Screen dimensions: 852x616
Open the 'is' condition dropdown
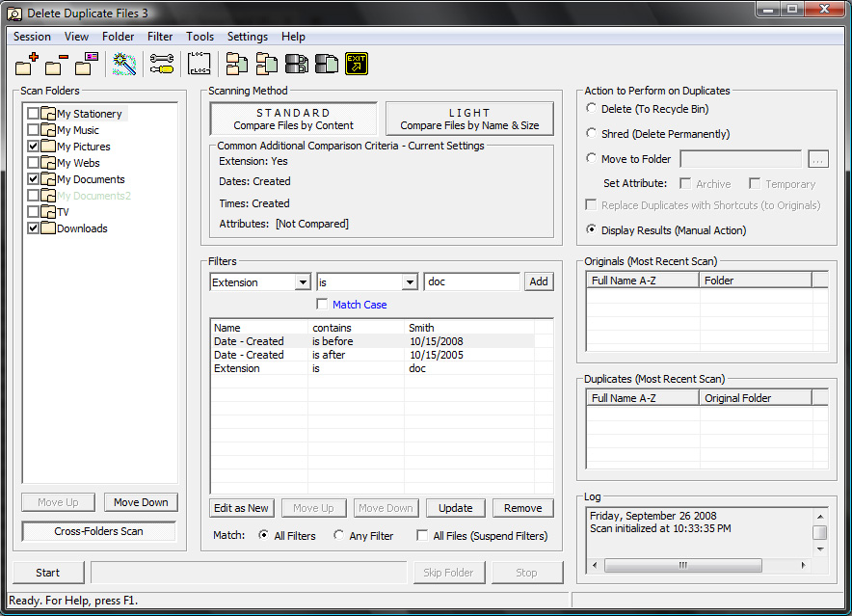click(410, 282)
